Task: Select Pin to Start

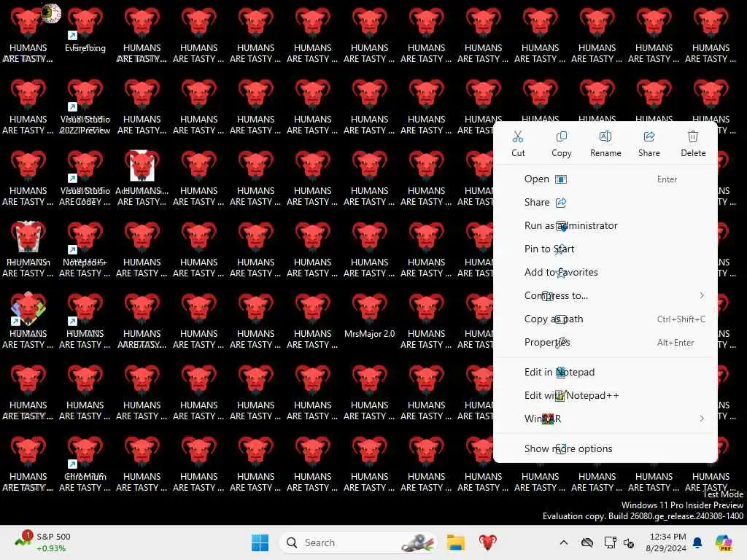Action: pyautogui.click(x=605, y=249)
